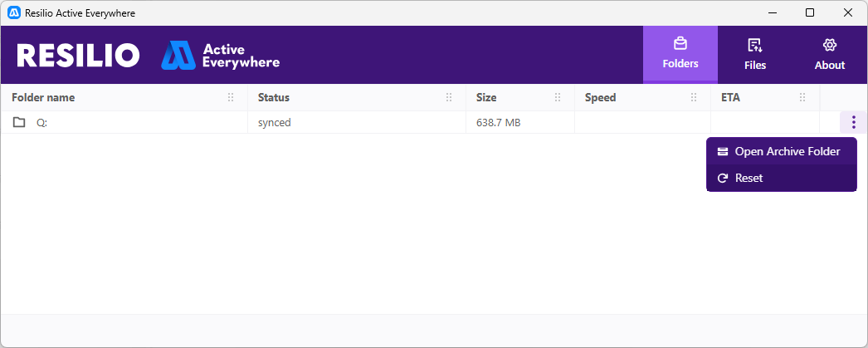Image resolution: width=868 pixels, height=348 pixels.
Task: Click the Active Everywhere logo icon
Action: pos(178,56)
